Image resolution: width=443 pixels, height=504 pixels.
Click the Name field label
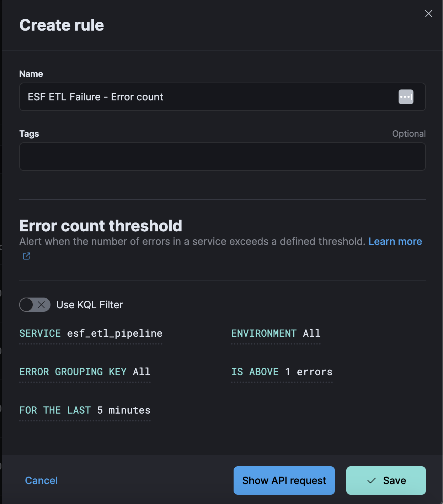[31, 74]
